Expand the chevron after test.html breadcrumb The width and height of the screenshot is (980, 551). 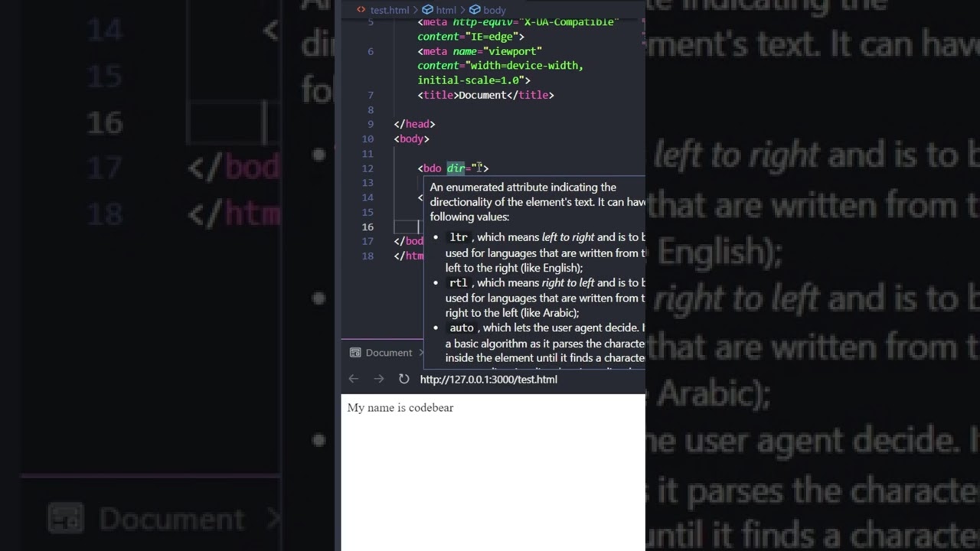point(416,10)
